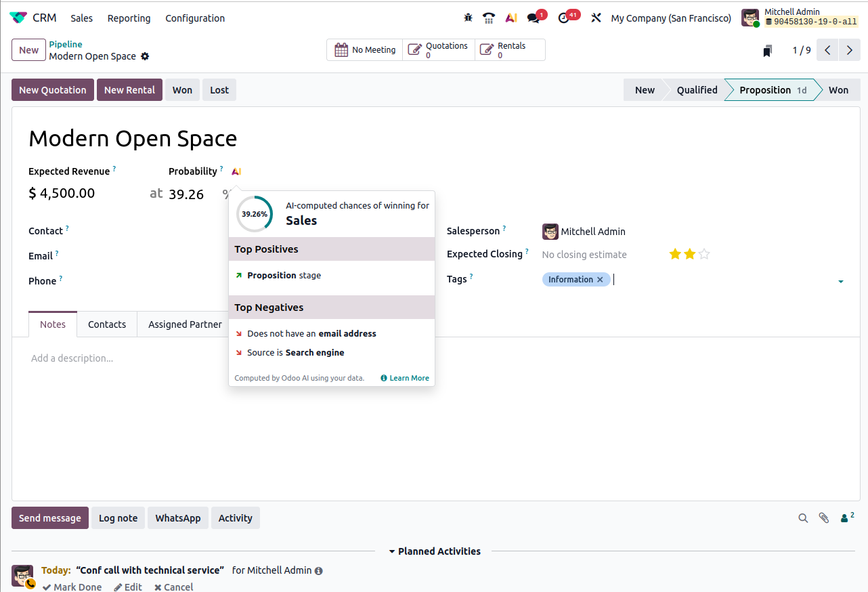The width and height of the screenshot is (868, 592).
Task: Click the bug debug icon in navbar
Action: [468, 18]
